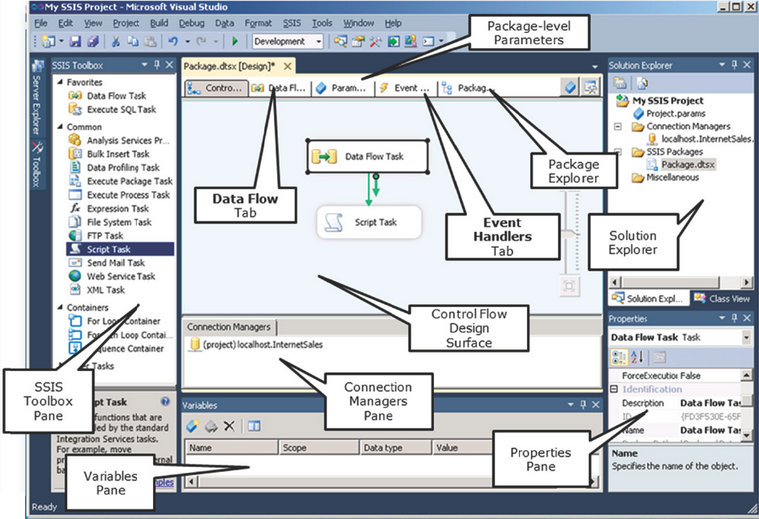Open the Format menu
Viewport: 759px width, 519px height.
click(258, 23)
